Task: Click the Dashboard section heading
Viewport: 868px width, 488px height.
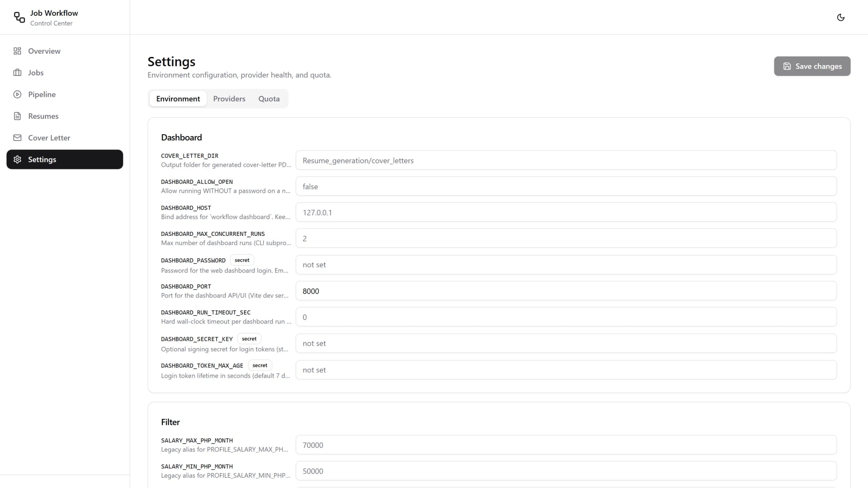Action: (181, 137)
